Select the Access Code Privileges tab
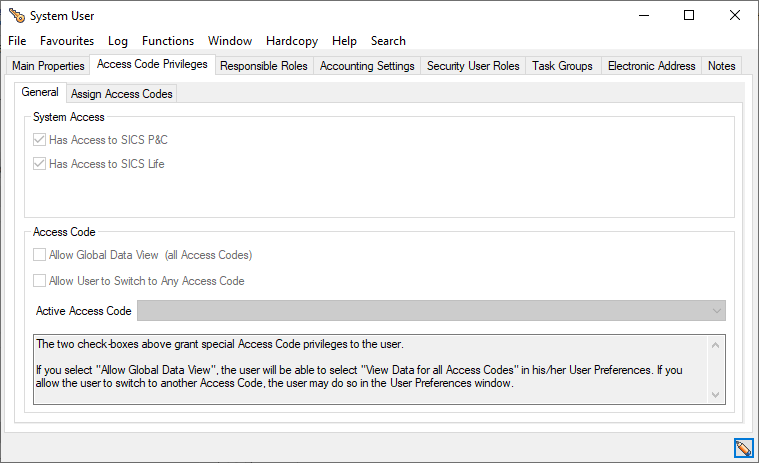The image size is (759, 463). (x=152, y=64)
